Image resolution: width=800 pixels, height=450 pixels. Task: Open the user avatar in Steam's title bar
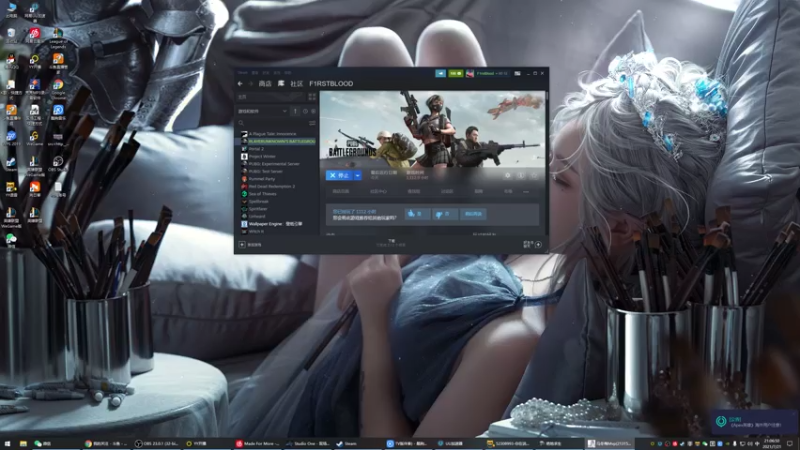click(x=470, y=73)
